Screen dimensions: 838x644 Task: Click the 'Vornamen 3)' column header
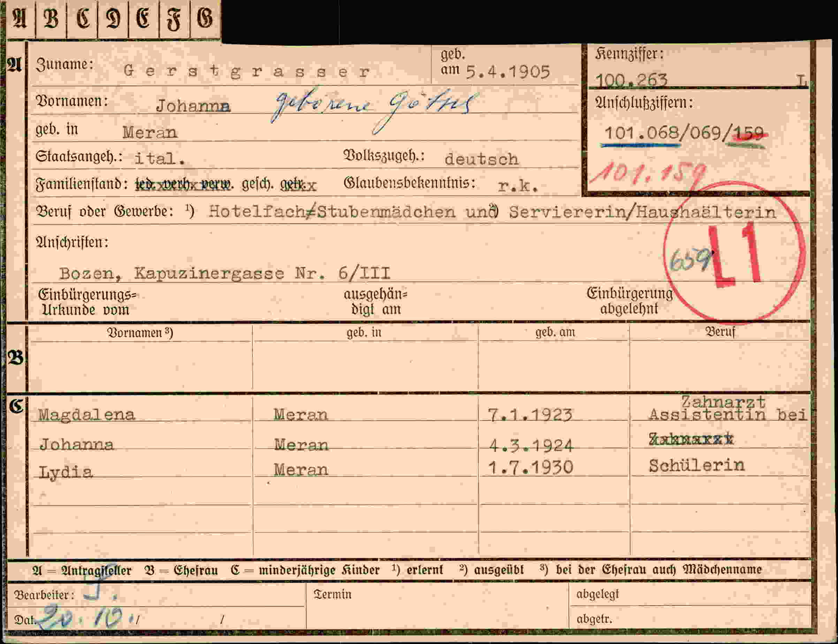(140, 333)
